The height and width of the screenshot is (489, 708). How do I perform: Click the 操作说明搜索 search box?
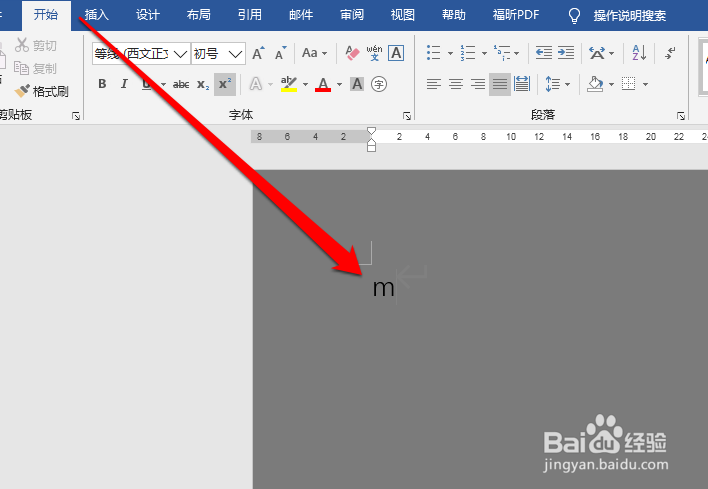click(x=629, y=16)
